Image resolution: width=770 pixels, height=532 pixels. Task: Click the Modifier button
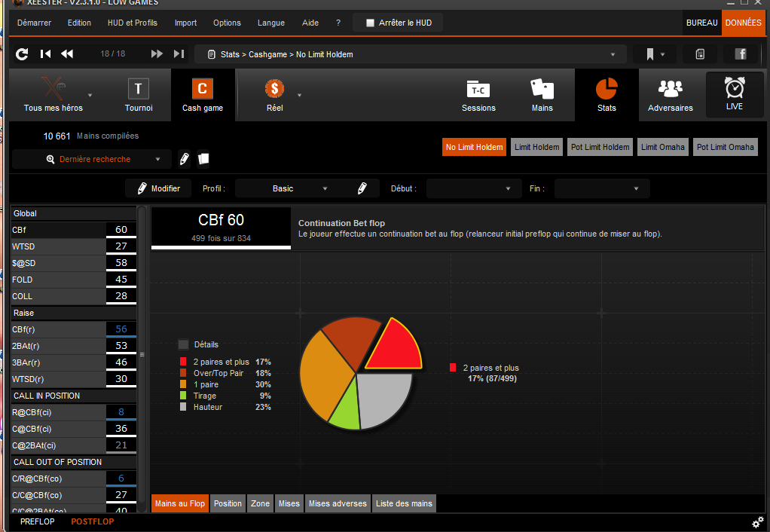pos(158,188)
